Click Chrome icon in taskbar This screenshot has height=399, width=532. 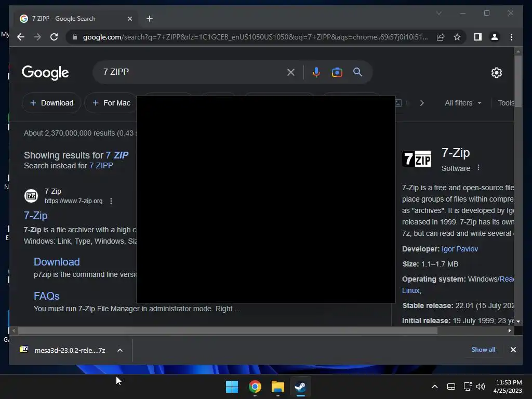(x=255, y=387)
